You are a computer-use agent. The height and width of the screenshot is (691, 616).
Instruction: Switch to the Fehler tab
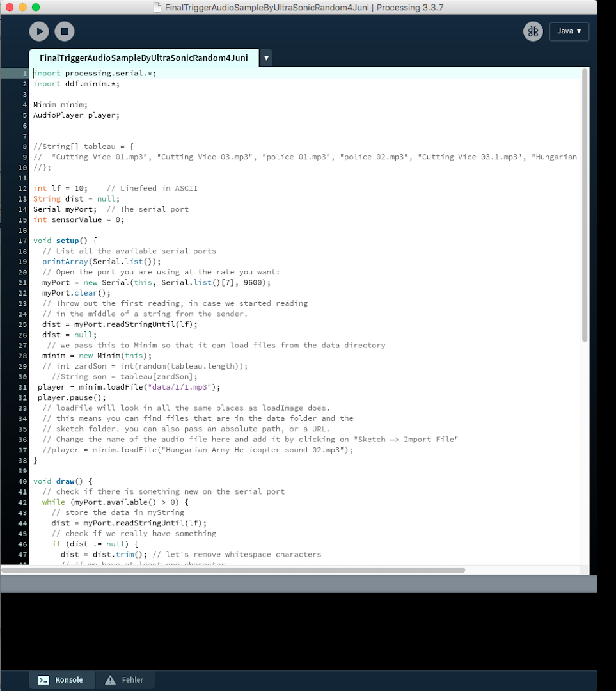click(x=125, y=679)
